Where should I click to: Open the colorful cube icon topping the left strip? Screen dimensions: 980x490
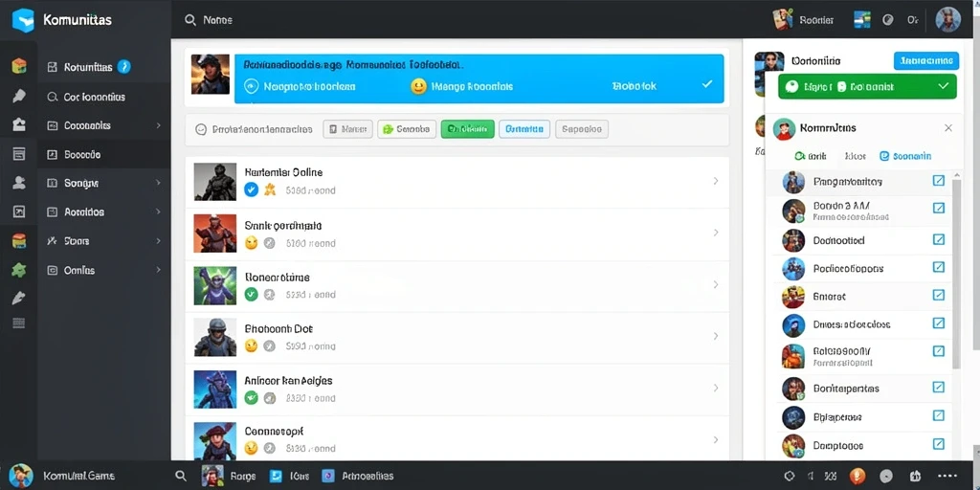pos(19,66)
